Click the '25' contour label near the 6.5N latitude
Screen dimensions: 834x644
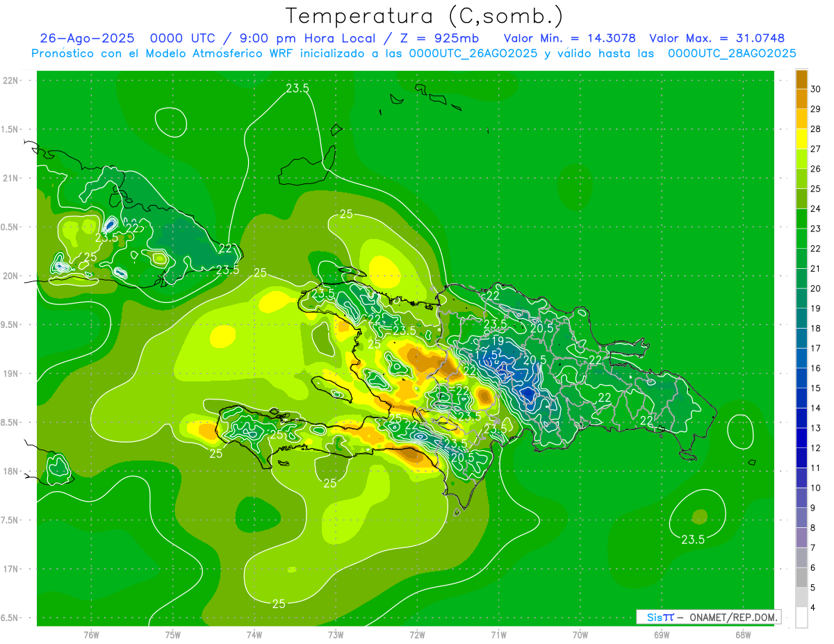tap(279, 604)
